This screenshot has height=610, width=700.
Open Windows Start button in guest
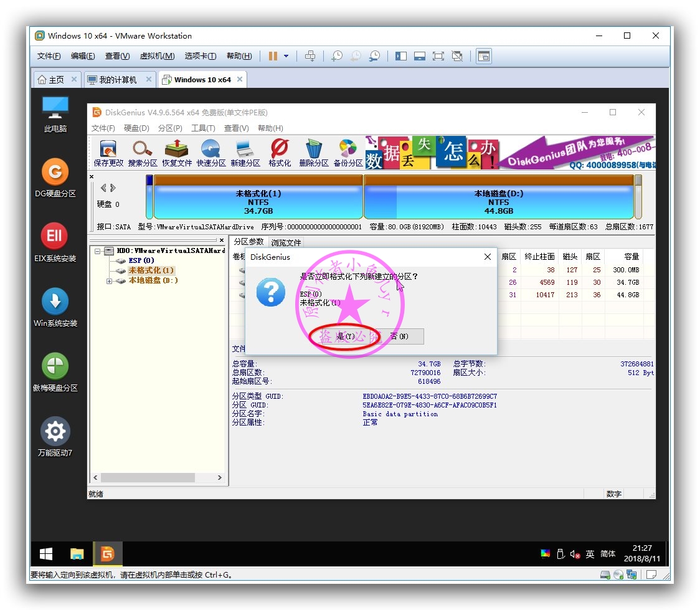click(x=46, y=554)
